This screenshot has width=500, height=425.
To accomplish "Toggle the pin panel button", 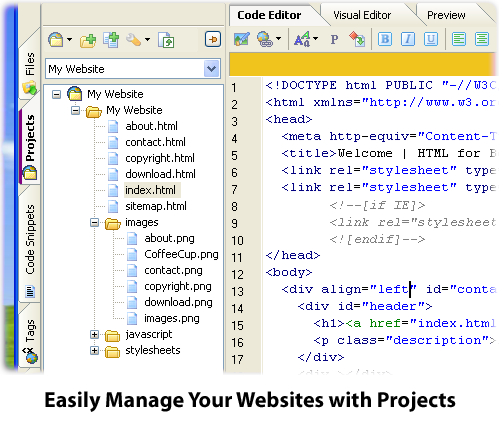I will [x=213, y=39].
